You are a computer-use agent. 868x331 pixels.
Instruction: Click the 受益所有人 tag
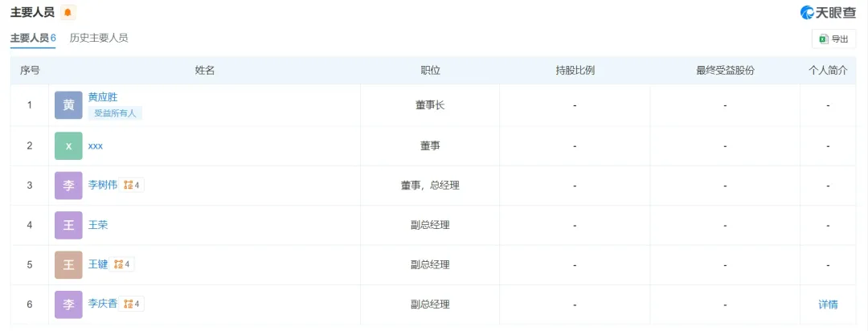point(115,113)
